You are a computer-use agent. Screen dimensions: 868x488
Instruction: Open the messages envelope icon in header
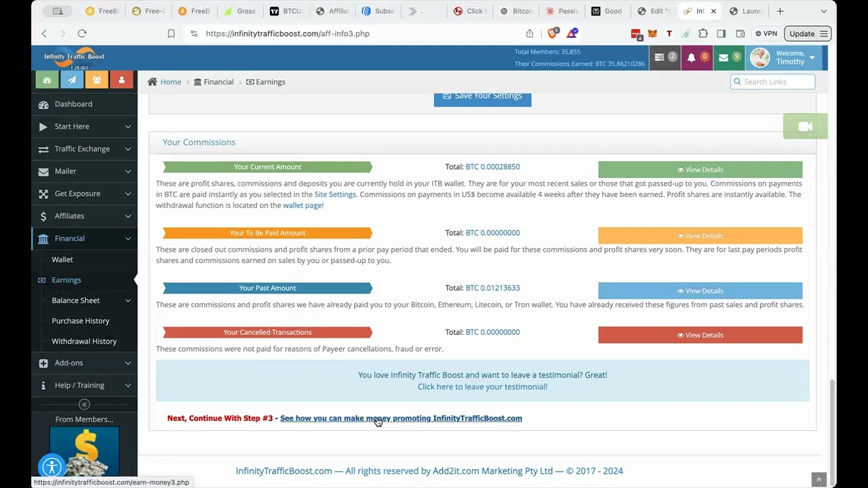click(x=729, y=58)
